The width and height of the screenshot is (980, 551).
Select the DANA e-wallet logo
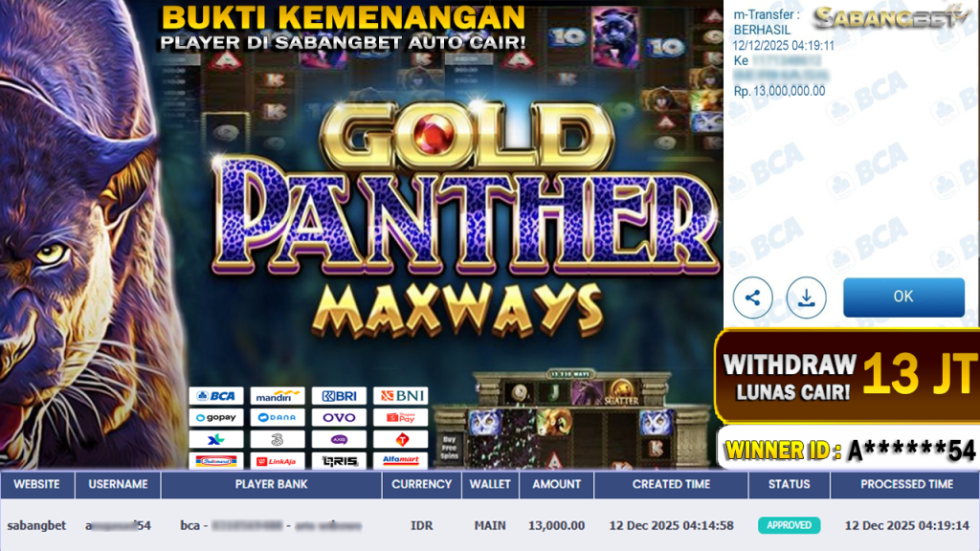(278, 417)
